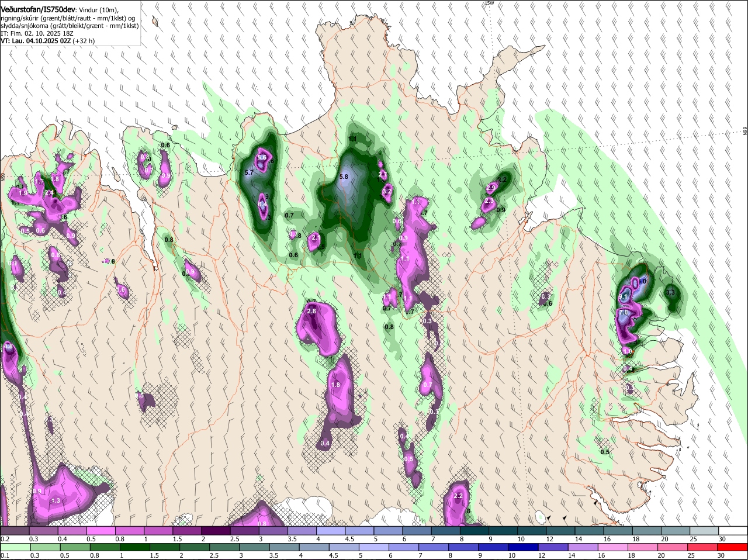
Task: Click the Veðurstofan/IS750dev title text
Action: click(x=38, y=10)
